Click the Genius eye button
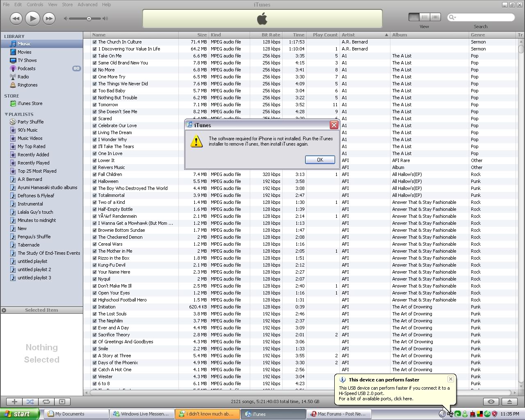 click(491, 402)
